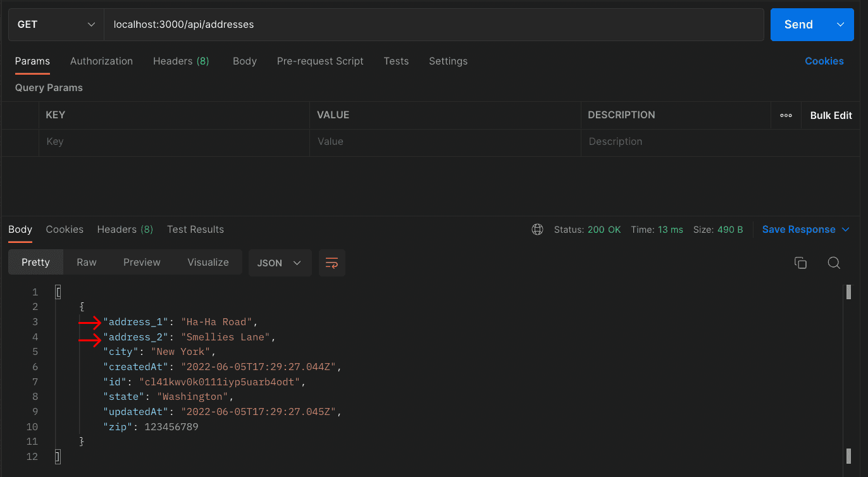868x477 pixels.
Task: Open the Tests tab
Action: [x=396, y=61]
